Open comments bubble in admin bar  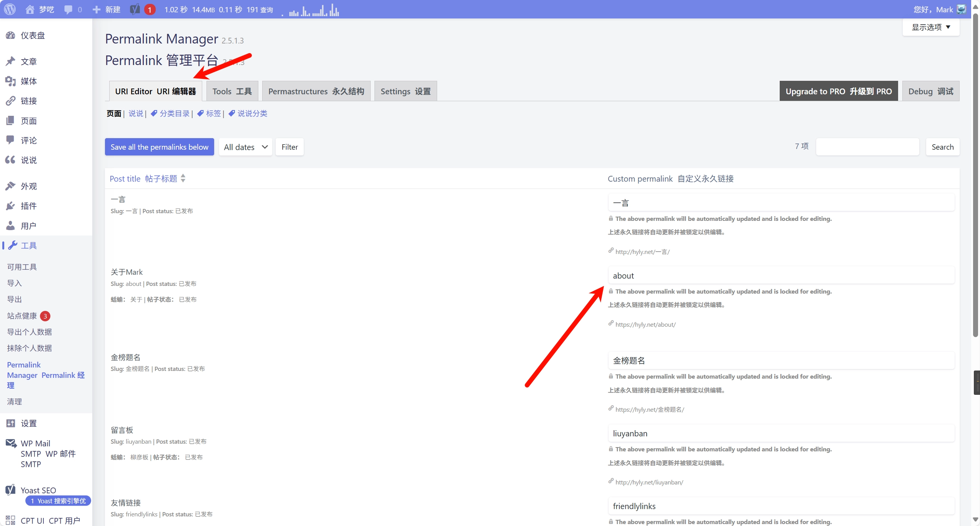tap(68, 10)
